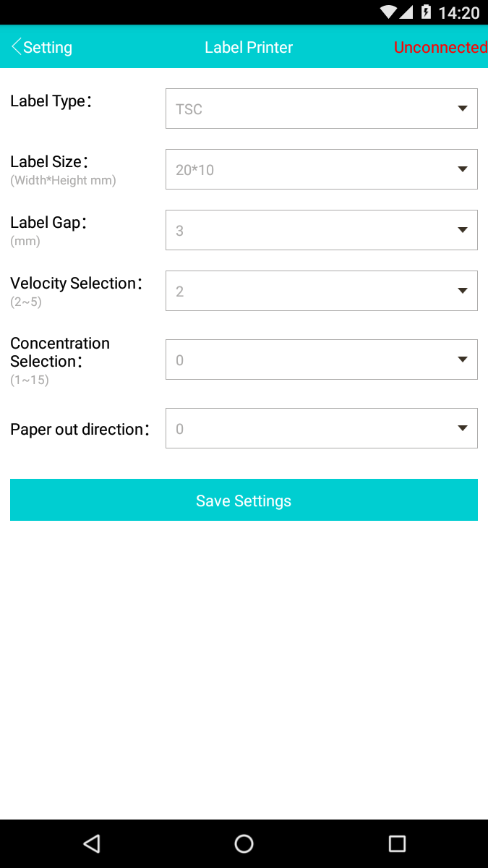This screenshot has width=488, height=868.
Task: Tap the recent apps square button
Action: (397, 843)
